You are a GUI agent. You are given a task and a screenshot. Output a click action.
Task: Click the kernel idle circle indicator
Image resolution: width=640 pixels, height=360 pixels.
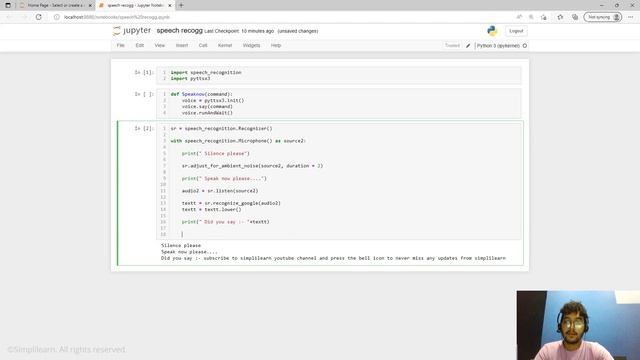[525, 46]
